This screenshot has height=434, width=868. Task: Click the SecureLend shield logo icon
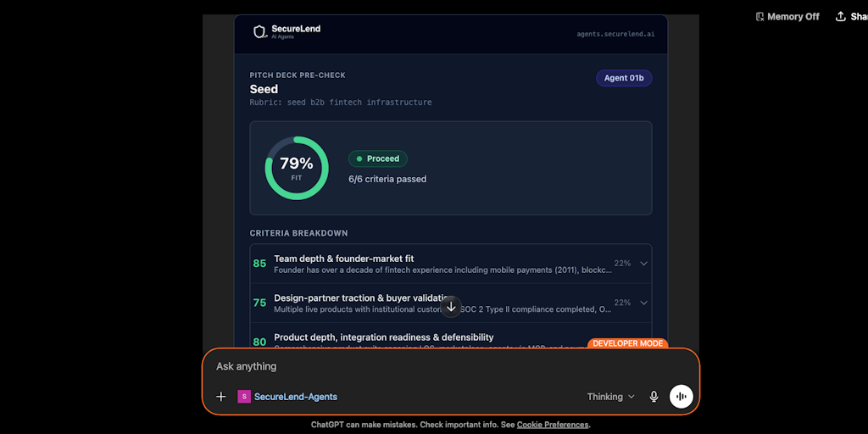[x=260, y=31]
